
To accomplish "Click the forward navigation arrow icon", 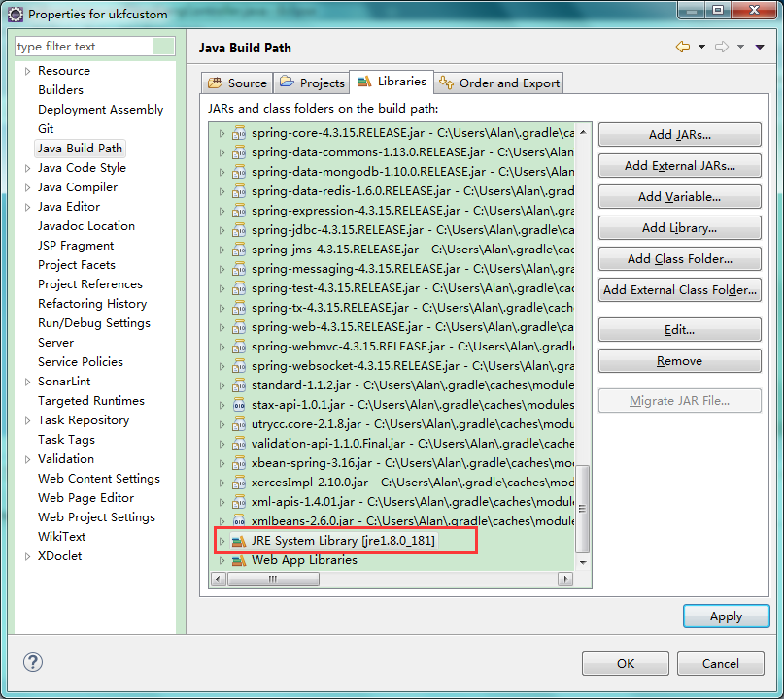I will click(x=722, y=47).
